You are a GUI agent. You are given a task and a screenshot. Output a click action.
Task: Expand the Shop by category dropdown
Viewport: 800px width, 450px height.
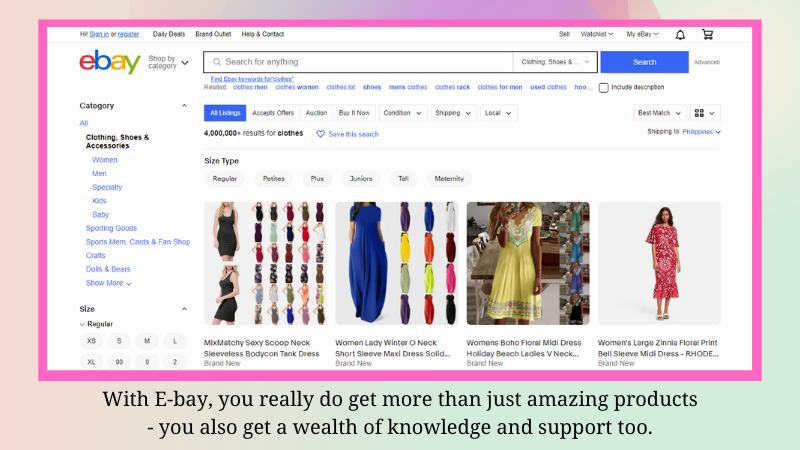[x=168, y=62]
